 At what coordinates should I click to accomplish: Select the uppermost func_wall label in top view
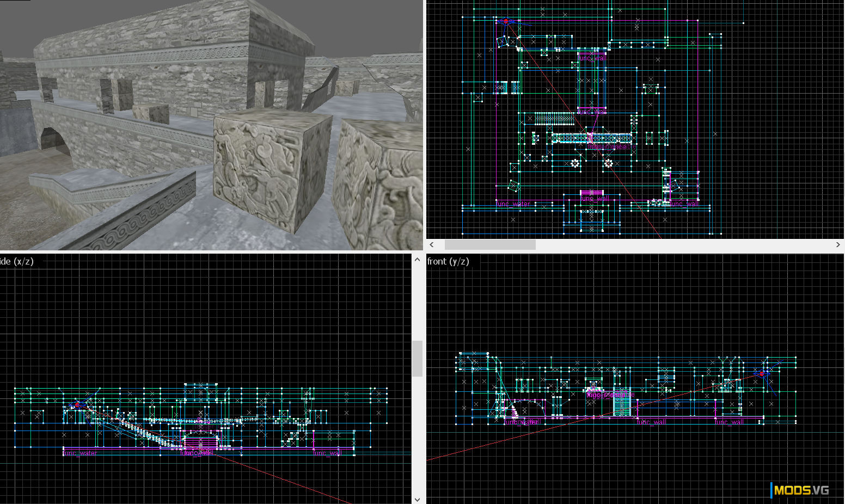coord(592,58)
